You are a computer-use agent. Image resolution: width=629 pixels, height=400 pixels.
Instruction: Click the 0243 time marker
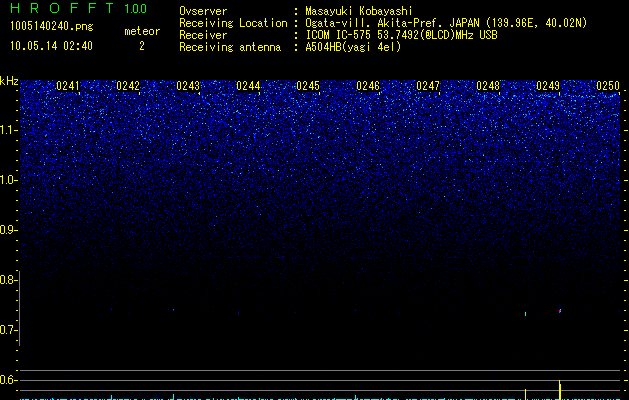click(x=188, y=86)
